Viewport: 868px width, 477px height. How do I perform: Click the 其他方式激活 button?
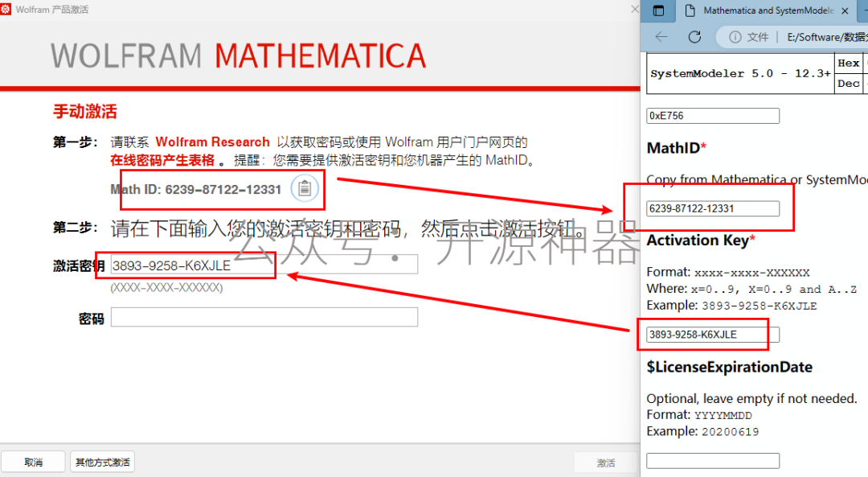(102, 462)
